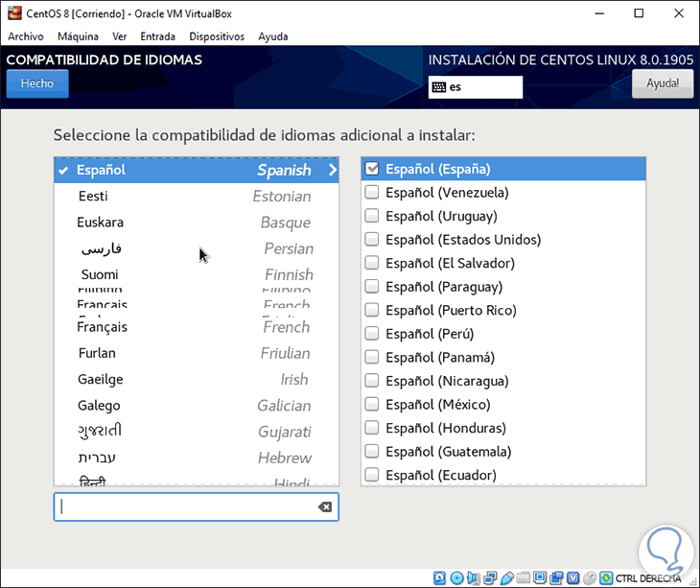
Task: Tick the Español (Puerto Rico) checkbox
Action: [x=371, y=310]
